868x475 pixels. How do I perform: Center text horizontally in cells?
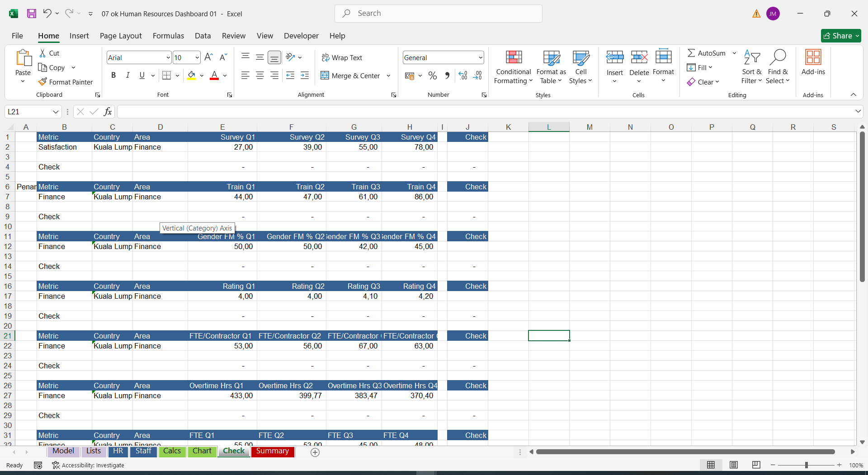pyautogui.click(x=260, y=75)
